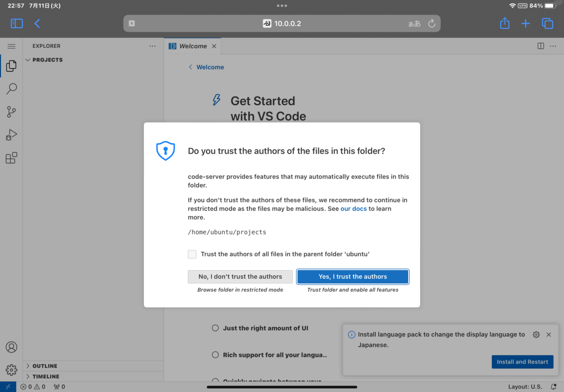Click 'Layout: U.S.' in status bar

tap(525, 387)
